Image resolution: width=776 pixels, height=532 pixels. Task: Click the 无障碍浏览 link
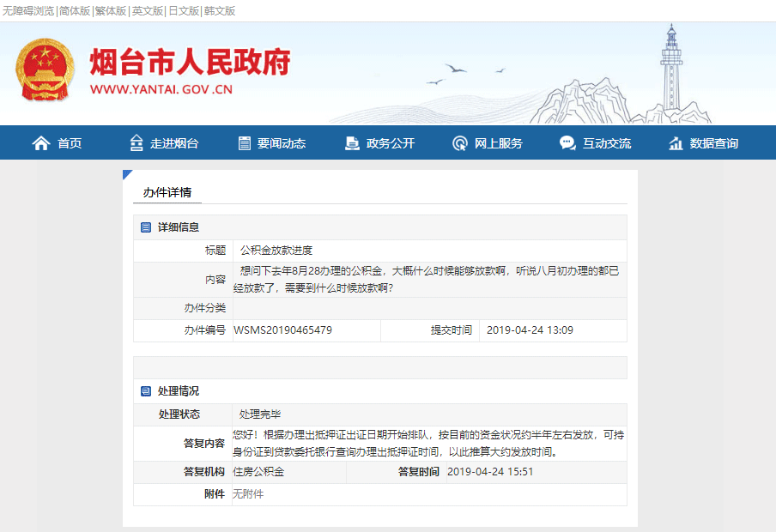click(28, 11)
